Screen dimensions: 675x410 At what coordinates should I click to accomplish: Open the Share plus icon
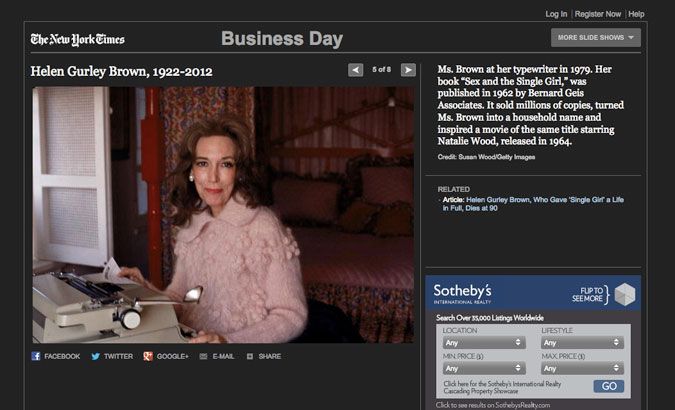coord(250,357)
